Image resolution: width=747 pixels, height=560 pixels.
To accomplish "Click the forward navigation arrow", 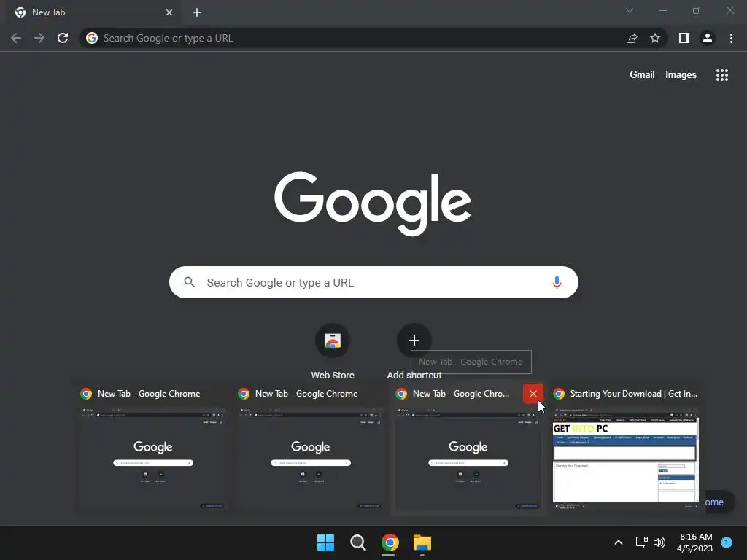I will (x=39, y=38).
